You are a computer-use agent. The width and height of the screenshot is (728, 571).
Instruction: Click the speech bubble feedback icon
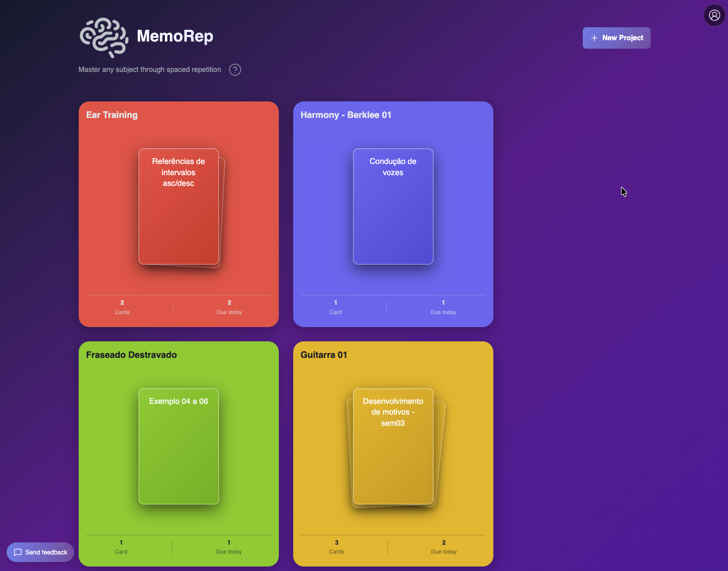[x=18, y=552]
